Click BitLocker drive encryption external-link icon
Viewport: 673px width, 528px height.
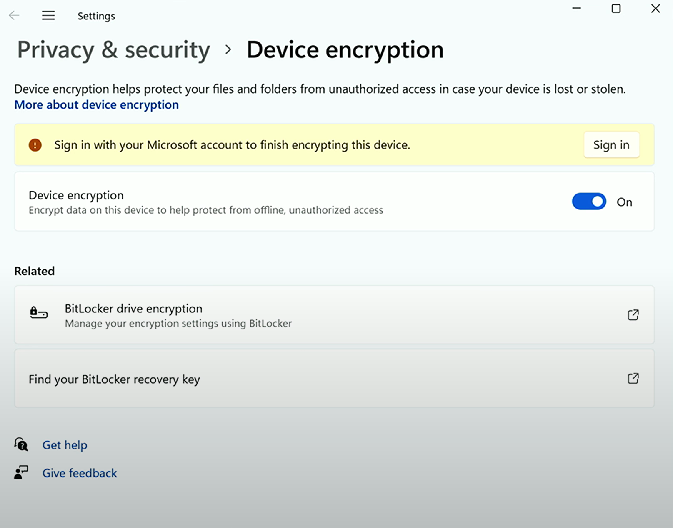tap(633, 315)
